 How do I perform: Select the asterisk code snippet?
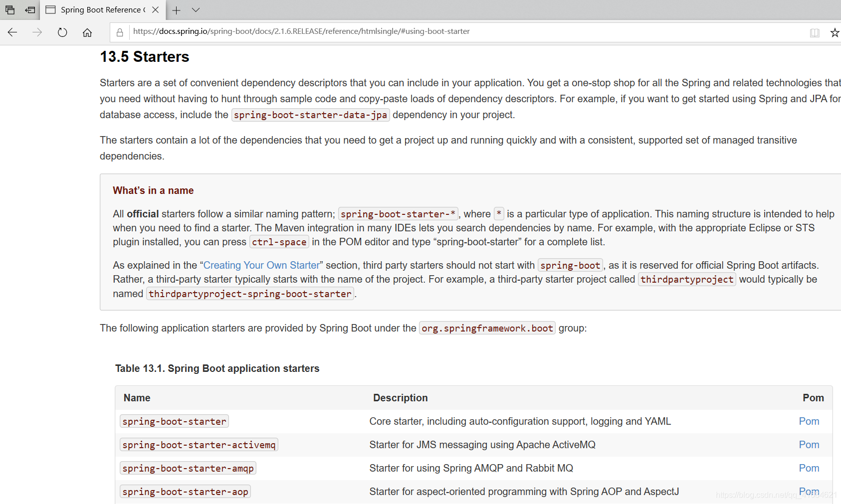pos(499,214)
